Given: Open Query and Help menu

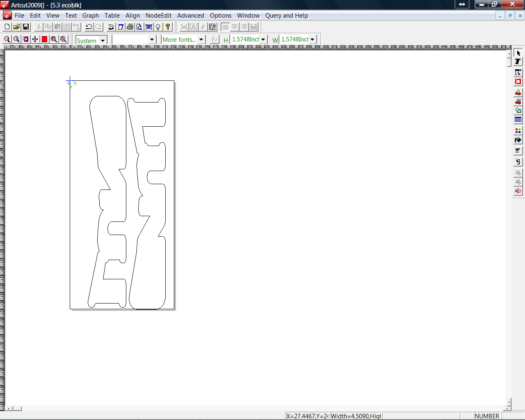Looking at the screenshot, I should 287,16.
